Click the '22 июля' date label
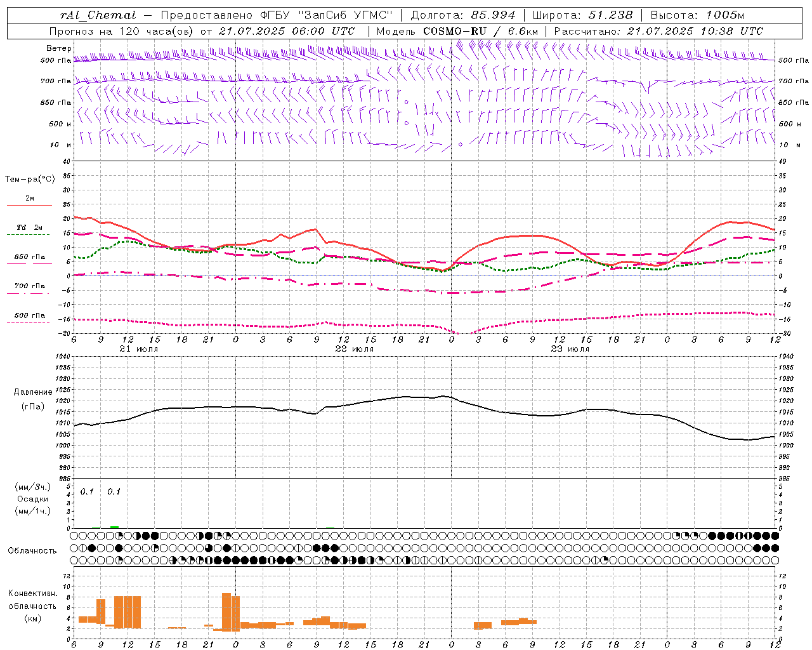 point(355,349)
